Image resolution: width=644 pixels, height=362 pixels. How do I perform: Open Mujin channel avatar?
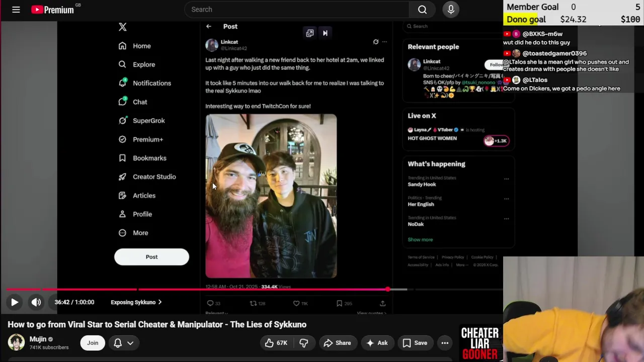click(16, 343)
